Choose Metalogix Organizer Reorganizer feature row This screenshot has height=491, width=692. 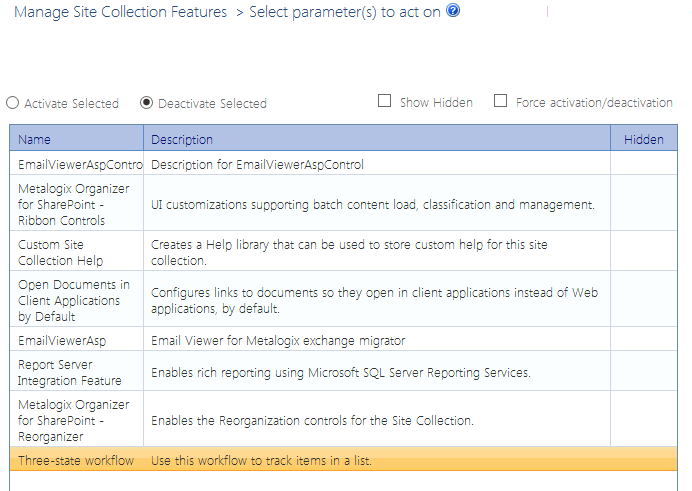[x=74, y=420]
